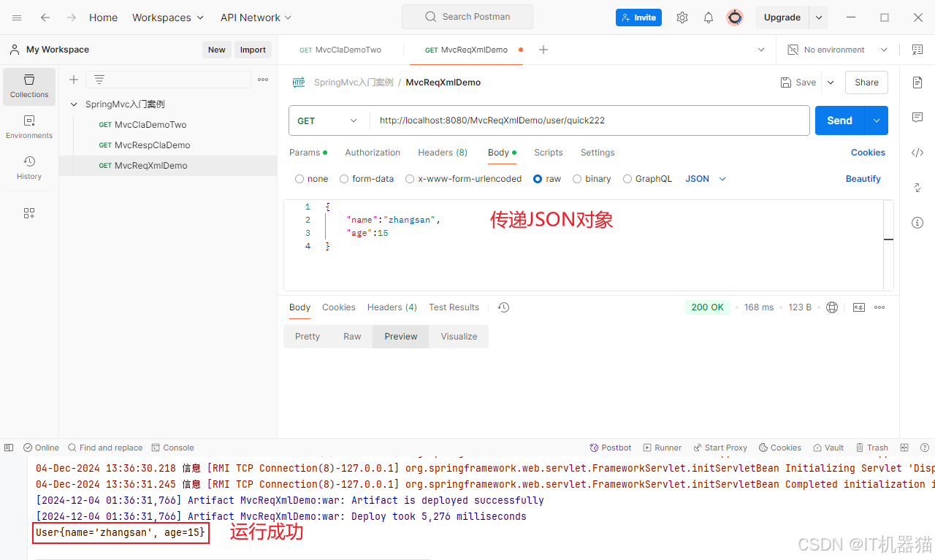Click the Send button
The image size is (935, 560).
pos(840,120)
